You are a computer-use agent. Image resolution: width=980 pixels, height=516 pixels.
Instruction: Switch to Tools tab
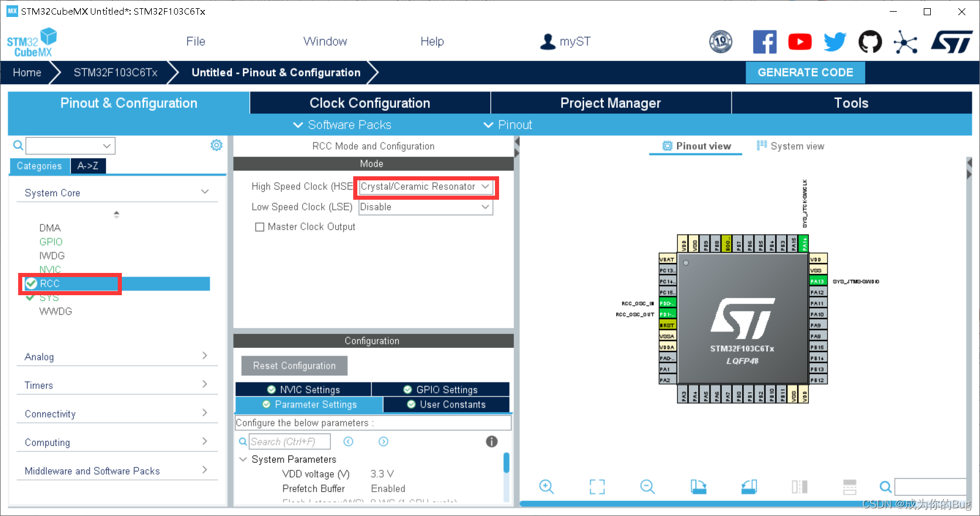tap(851, 103)
